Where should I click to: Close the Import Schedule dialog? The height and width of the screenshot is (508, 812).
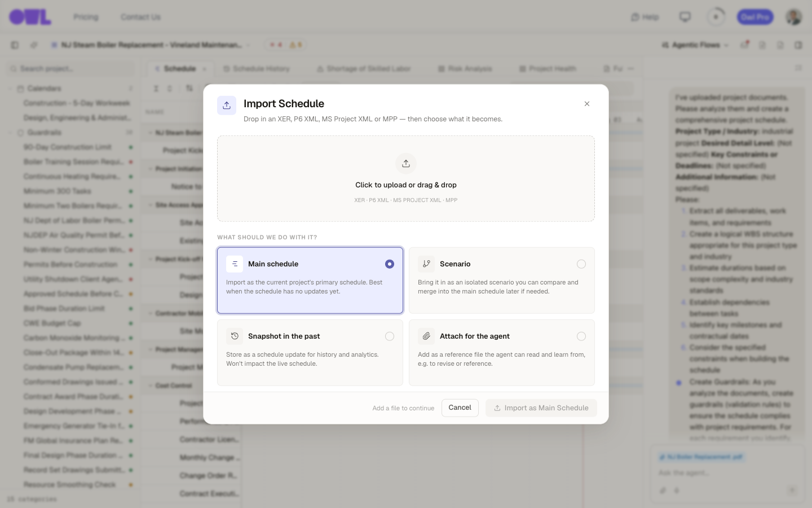click(x=587, y=104)
